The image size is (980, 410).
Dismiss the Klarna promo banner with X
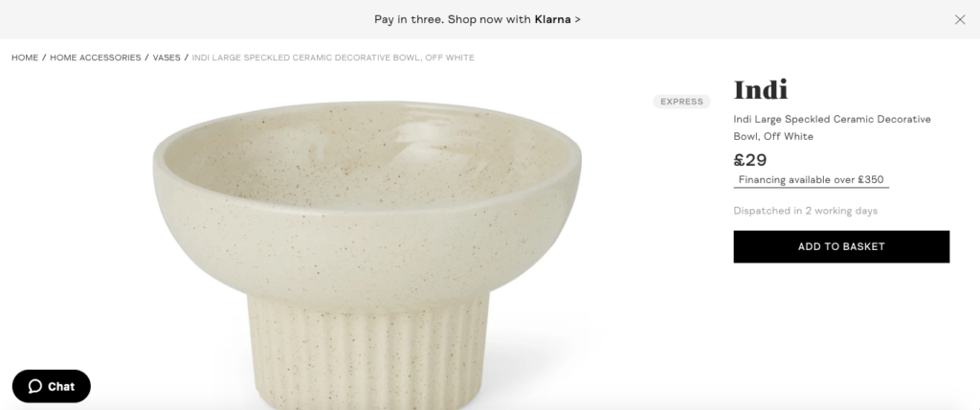(959, 19)
